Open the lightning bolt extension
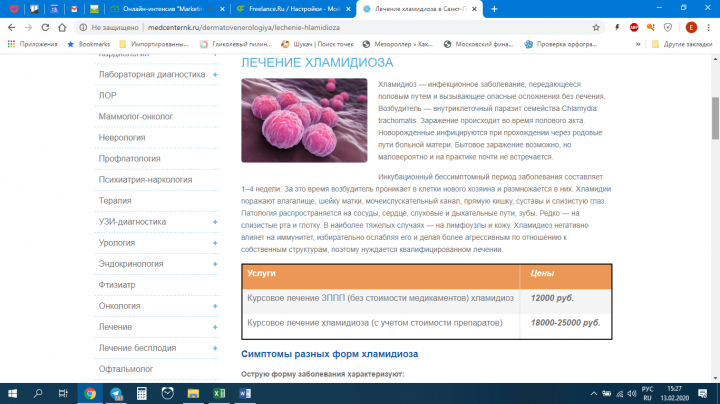720x404 pixels. tap(617, 28)
